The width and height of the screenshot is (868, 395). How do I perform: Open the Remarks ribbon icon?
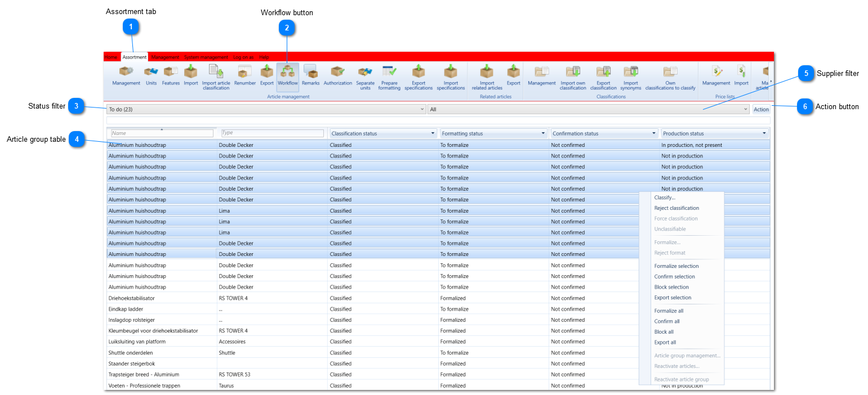pos(310,77)
